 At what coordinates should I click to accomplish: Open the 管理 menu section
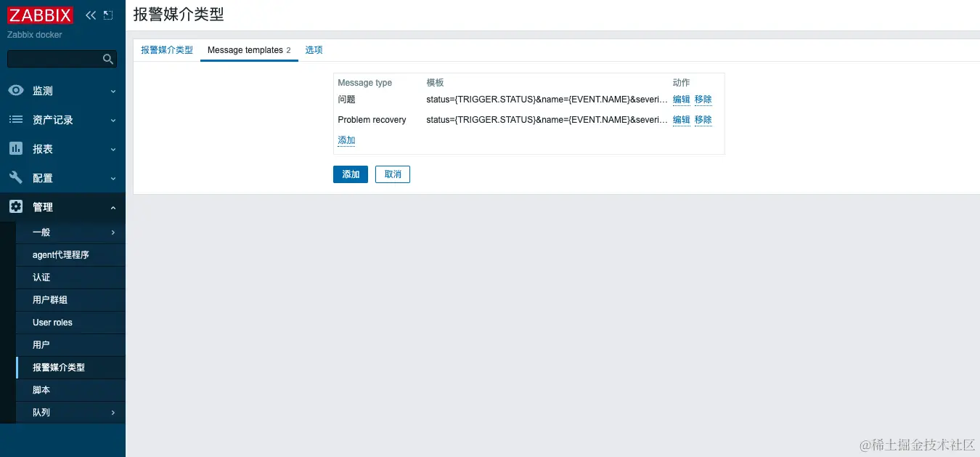click(x=62, y=207)
